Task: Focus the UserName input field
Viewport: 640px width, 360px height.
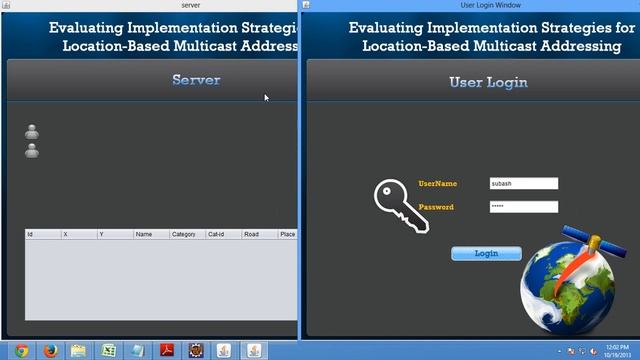Action: (x=524, y=184)
